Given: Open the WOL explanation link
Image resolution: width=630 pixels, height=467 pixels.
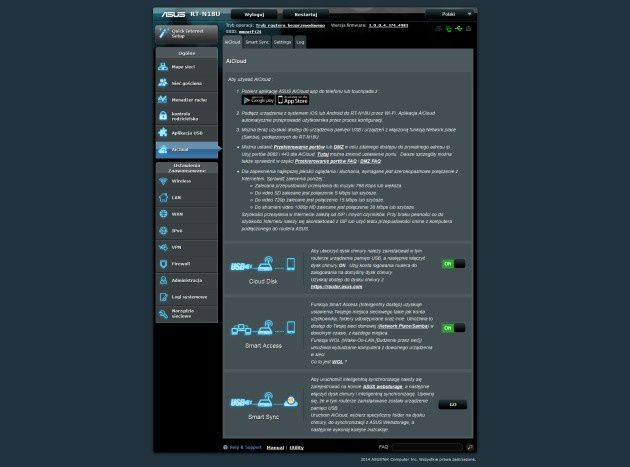Looking at the screenshot, I should point(338,362).
